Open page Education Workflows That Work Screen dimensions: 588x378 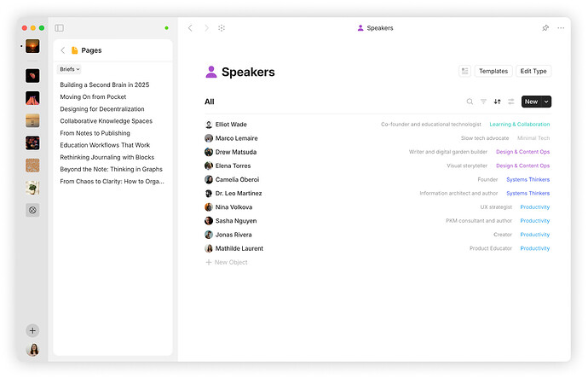point(105,145)
